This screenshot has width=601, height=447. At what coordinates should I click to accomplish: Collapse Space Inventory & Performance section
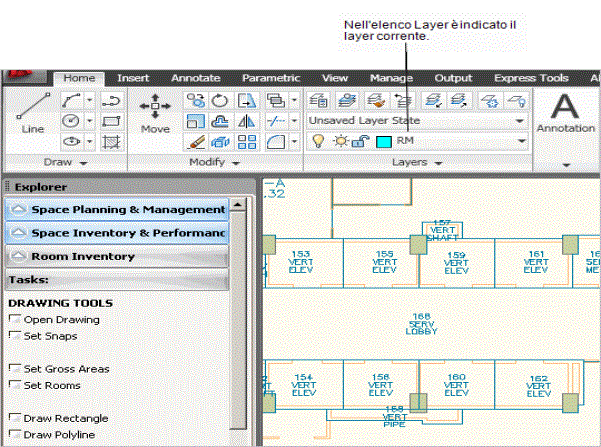(117, 233)
